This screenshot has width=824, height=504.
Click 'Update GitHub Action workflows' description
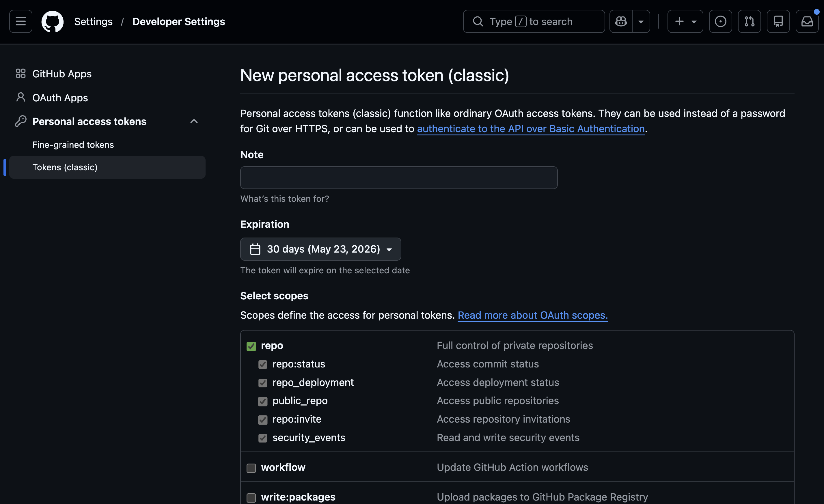512,467
